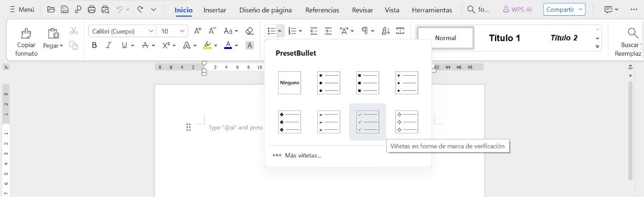Click the Buscar y Reemplazar magnifier icon
This screenshot has height=197, width=644.
633,33
